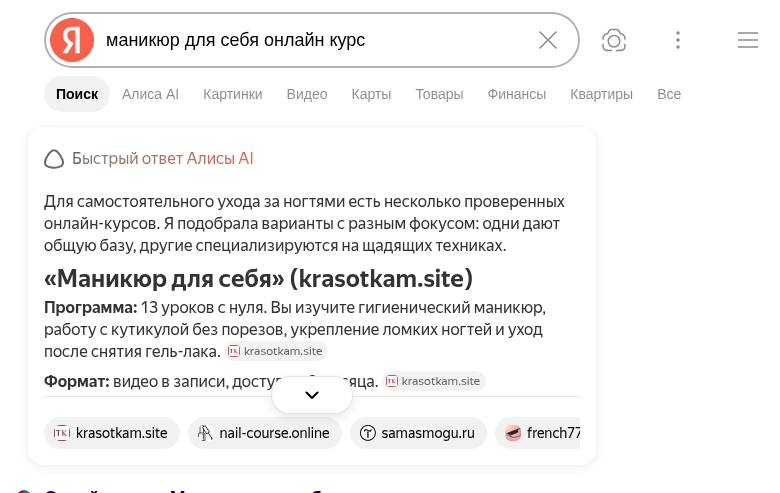The width and height of the screenshot is (780, 493).
Task: Show all services via the Все tab
Action: coord(669,94)
